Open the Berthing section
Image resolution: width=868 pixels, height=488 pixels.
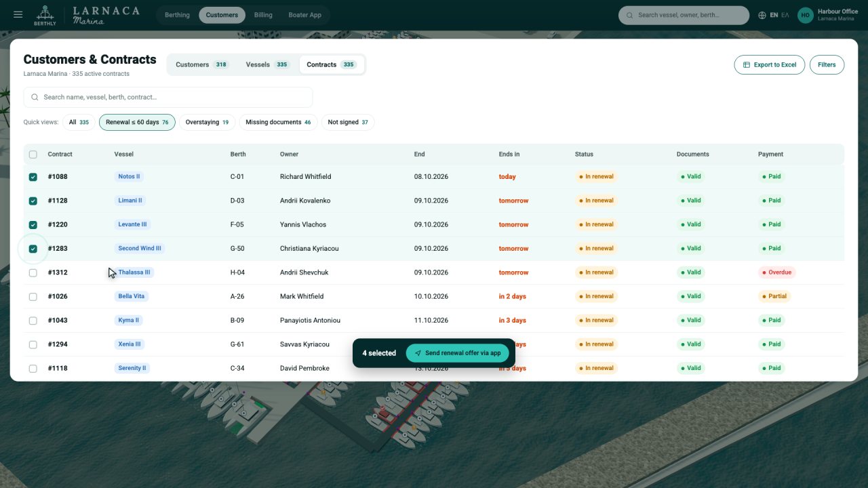[177, 15]
